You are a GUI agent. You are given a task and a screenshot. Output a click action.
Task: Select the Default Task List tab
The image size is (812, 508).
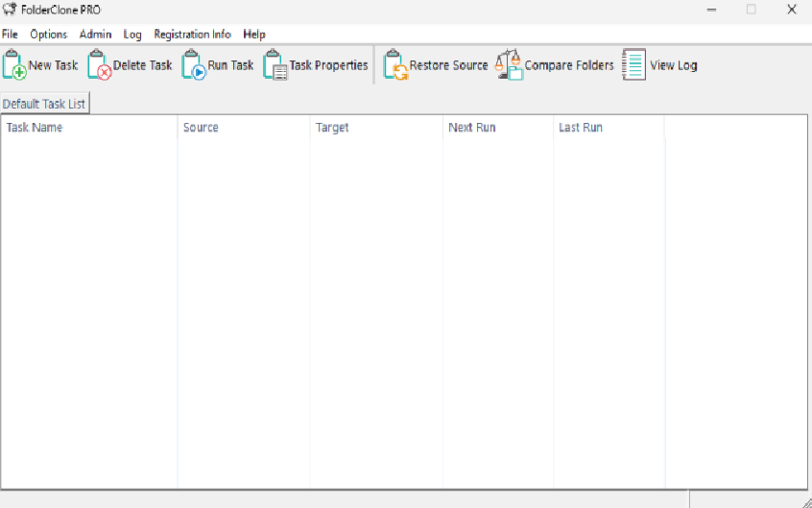tap(44, 104)
